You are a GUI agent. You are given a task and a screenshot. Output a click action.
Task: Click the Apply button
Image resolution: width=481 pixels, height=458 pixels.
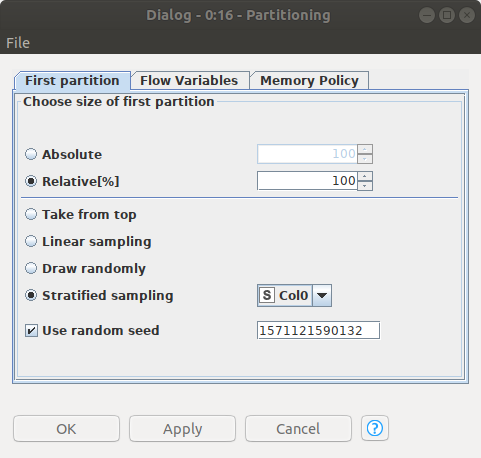click(182, 428)
